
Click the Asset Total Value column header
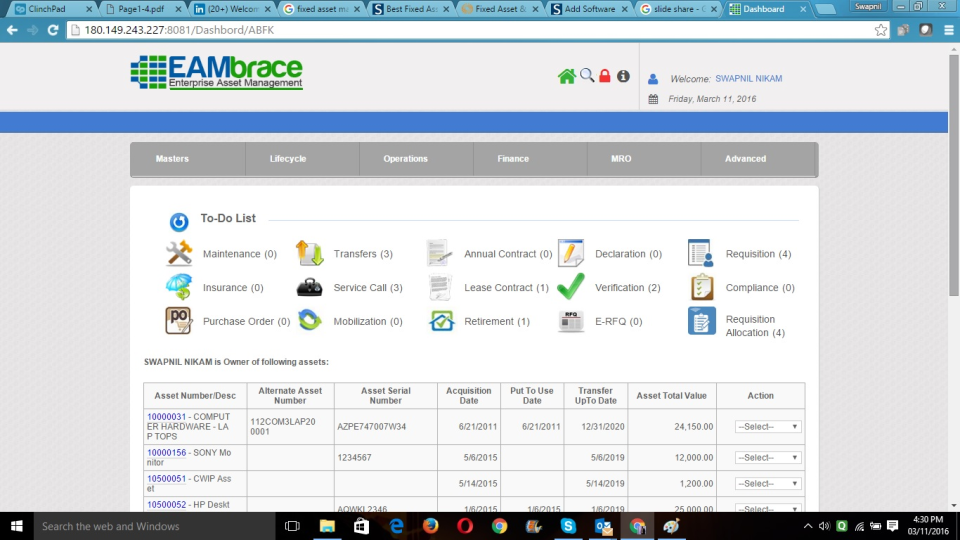671,396
